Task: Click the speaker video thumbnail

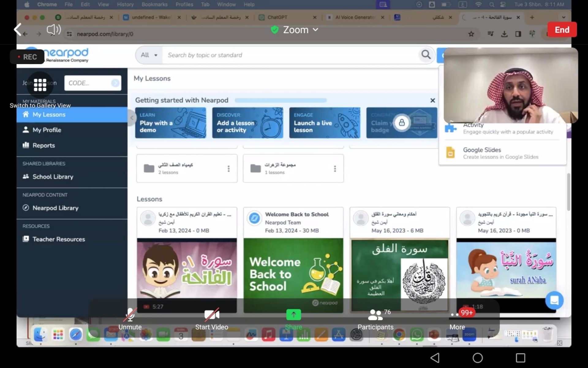Action: 511,85
